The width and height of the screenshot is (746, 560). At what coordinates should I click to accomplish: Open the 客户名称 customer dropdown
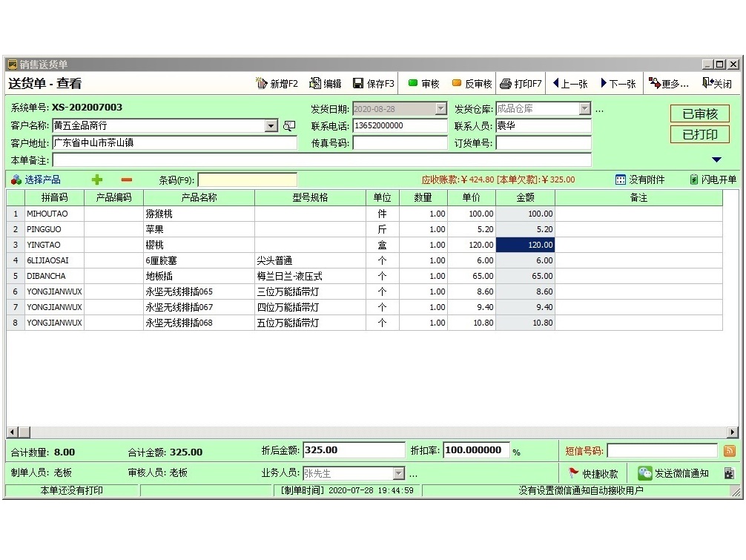point(271,126)
